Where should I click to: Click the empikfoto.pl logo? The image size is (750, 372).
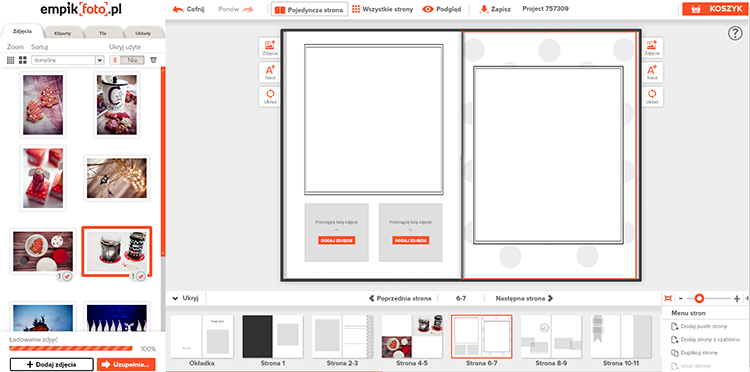point(80,10)
